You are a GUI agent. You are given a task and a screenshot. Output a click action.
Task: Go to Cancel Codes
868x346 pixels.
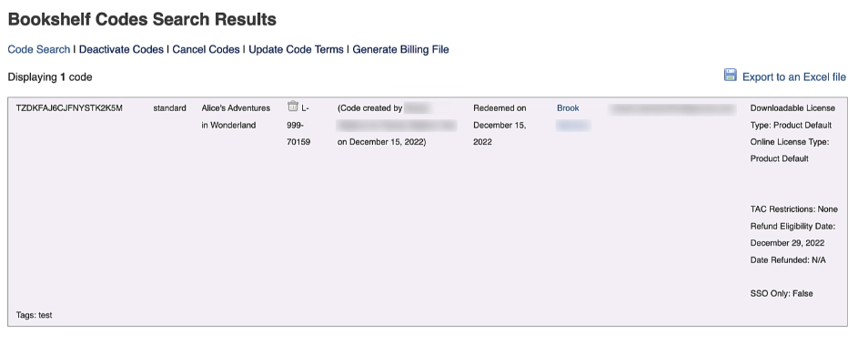point(206,49)
